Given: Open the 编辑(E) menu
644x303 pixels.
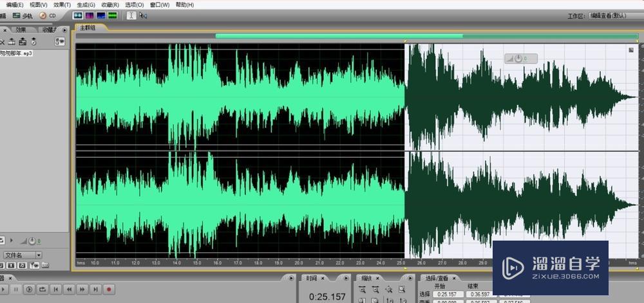Looking at the screenshot, I should (14, 5).
